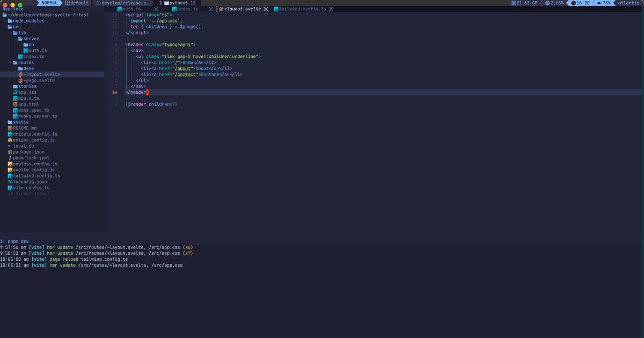Click the markdown icon next to README.md
Screen dimensions: 644x338
point(10,128)
